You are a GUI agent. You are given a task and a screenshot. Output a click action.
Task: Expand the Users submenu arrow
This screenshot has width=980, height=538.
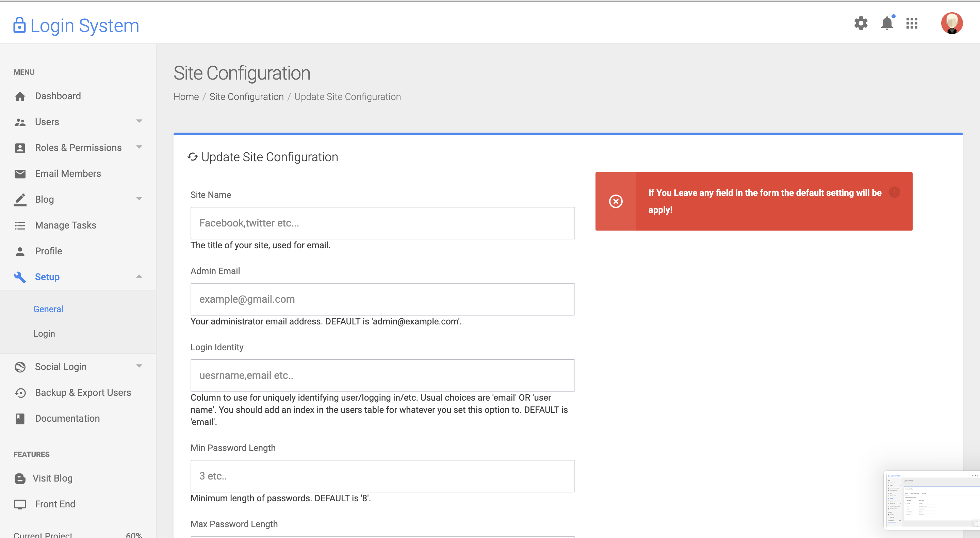[139, 121]
